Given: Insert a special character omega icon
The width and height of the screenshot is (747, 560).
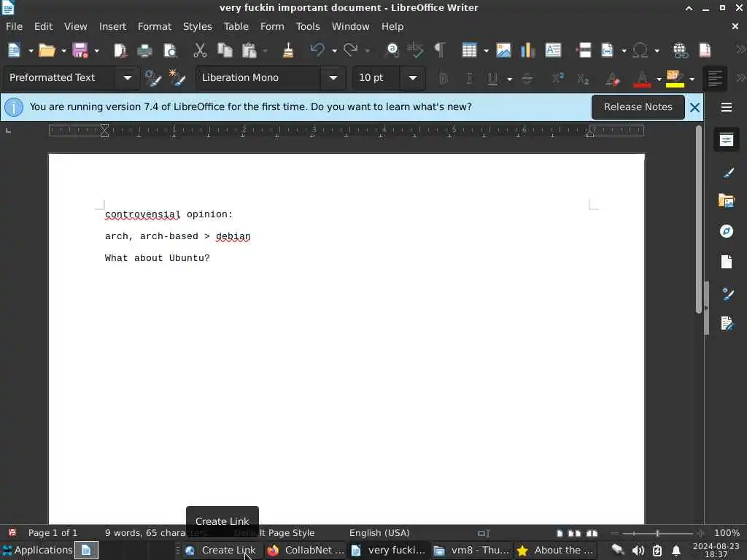Looking at the screenshot, I should (x=640, y=50).
